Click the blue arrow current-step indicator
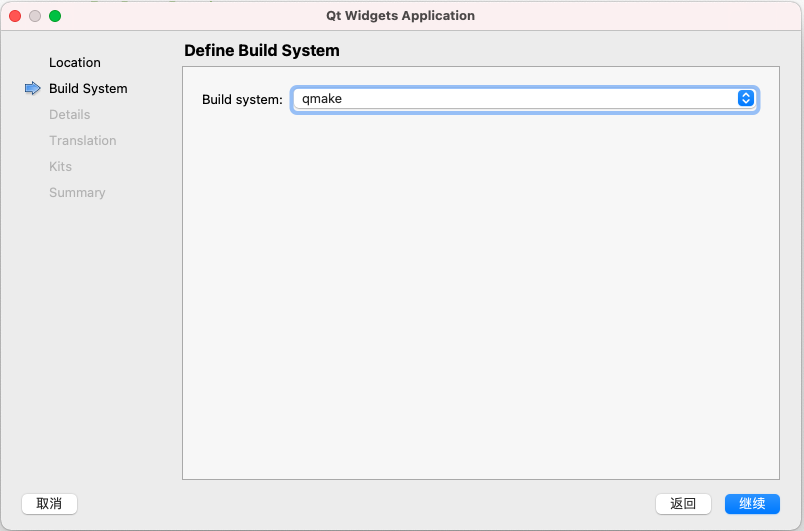Viewport: 804px width, 531px height. 32,88
